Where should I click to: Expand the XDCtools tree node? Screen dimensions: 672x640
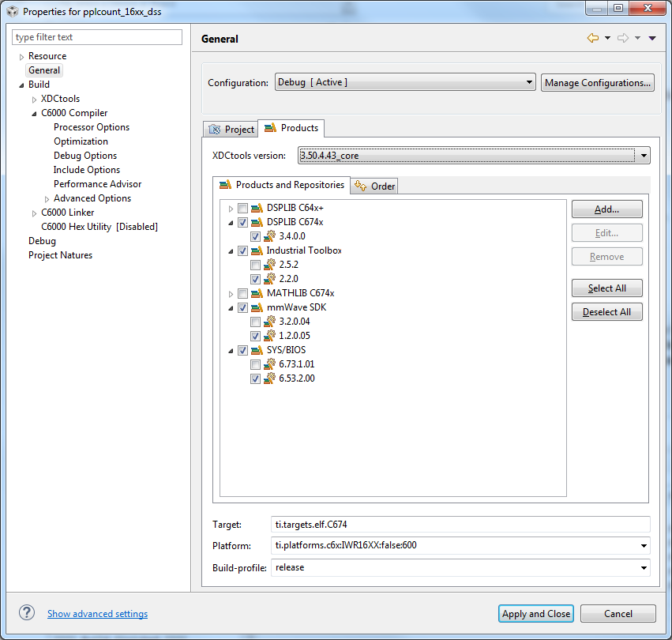tap(34, 100)
